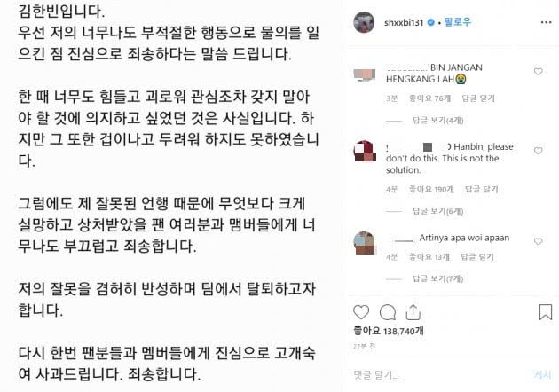This screenshot has height=392, width=559.
Task: Reply to the Hanbin please comment
Action: click(x=481, y=189)
